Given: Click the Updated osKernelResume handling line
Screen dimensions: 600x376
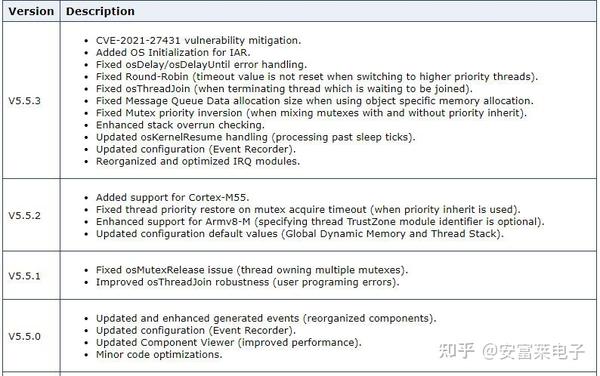Looking at the screenshot, I should [x=256, y=137].
